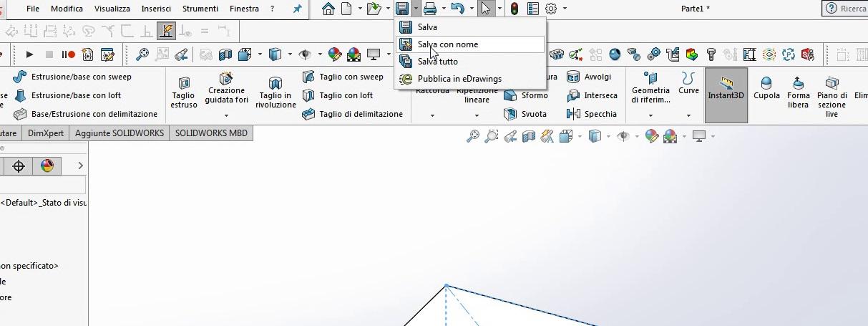Pin the menu bar with pushpin icon
This screenshot has height=326, width=868.
pos(298,9)
